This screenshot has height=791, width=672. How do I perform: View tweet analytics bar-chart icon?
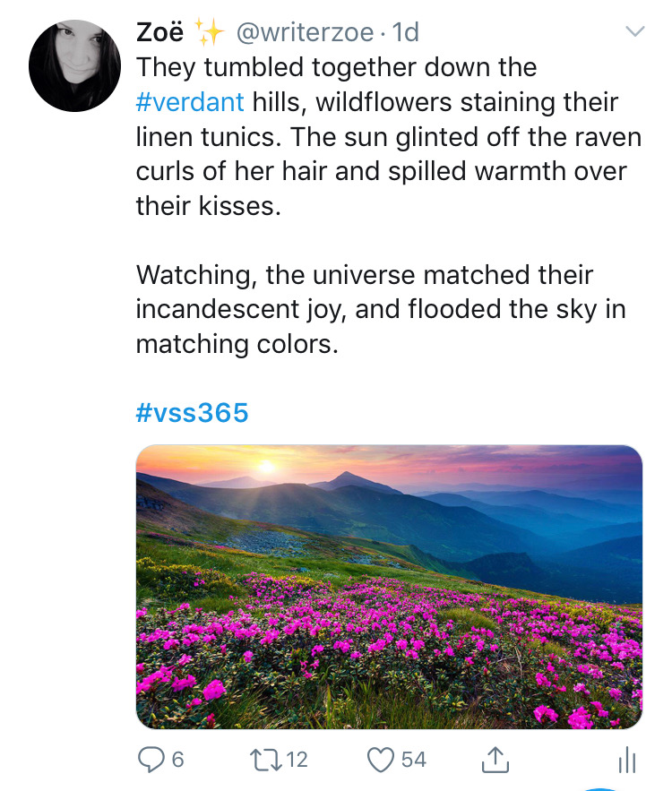tap(627, 760)
